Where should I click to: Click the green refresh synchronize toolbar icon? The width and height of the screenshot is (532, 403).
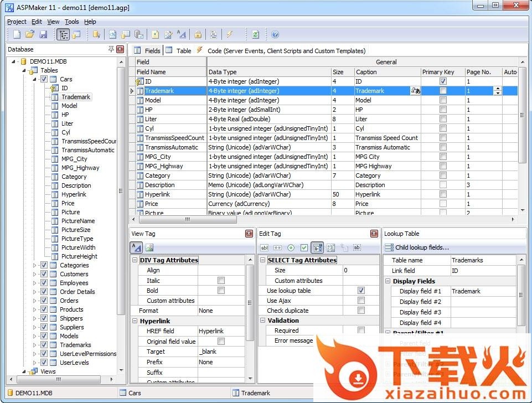point(256,34)
